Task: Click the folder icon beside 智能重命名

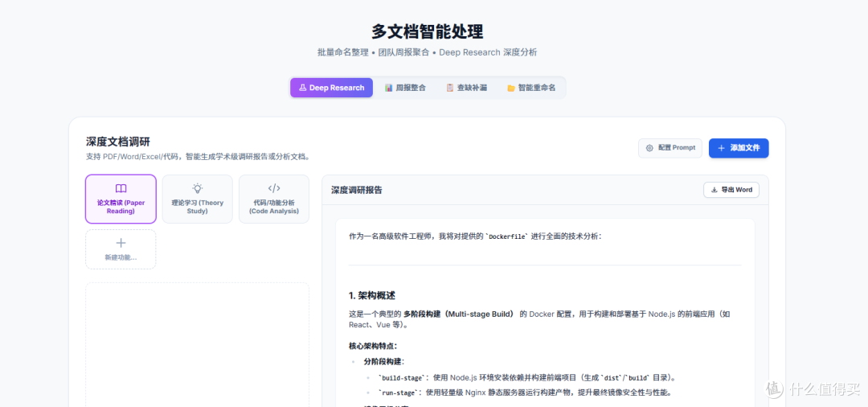Action: click(511, 88)
